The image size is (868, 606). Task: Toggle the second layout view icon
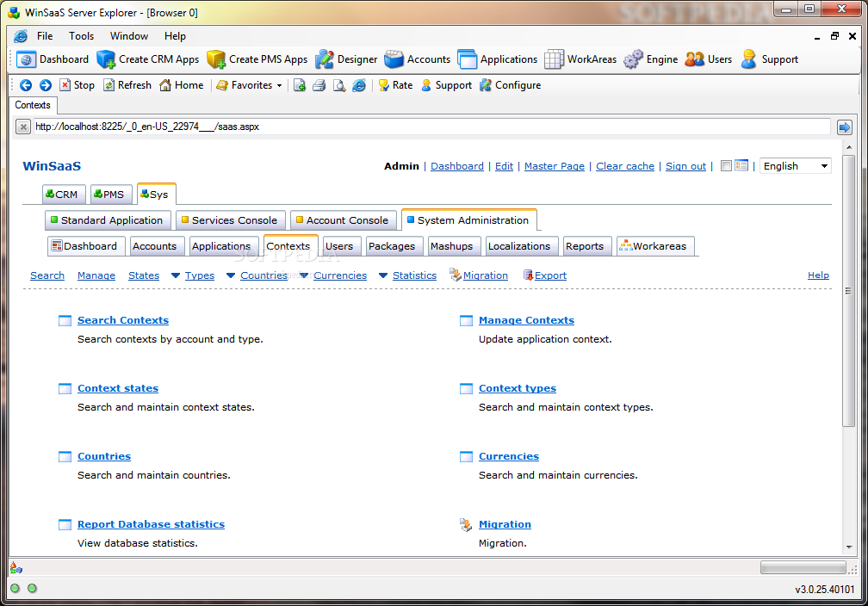pyautogui.click(x=741, y=165)
